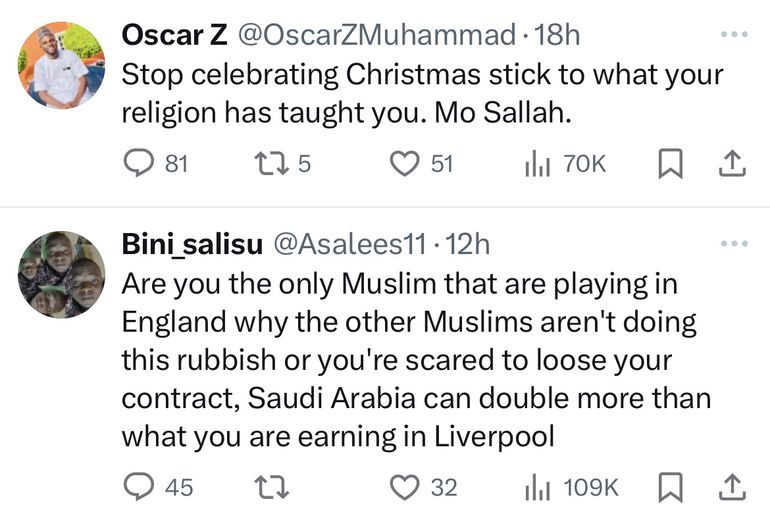View analytics for Bini_salisu's tweet
This screenshot has width=770, height=520.
(x=535, y=487)
